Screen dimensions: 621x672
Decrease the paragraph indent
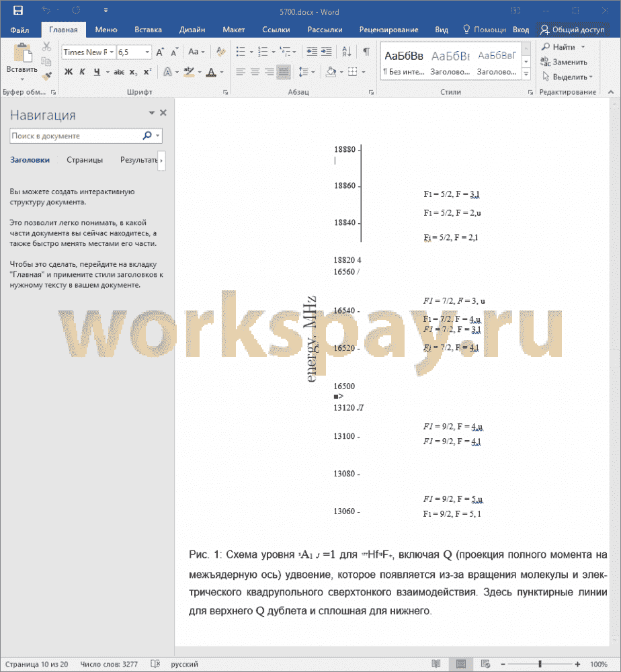[x=312, y=52]
